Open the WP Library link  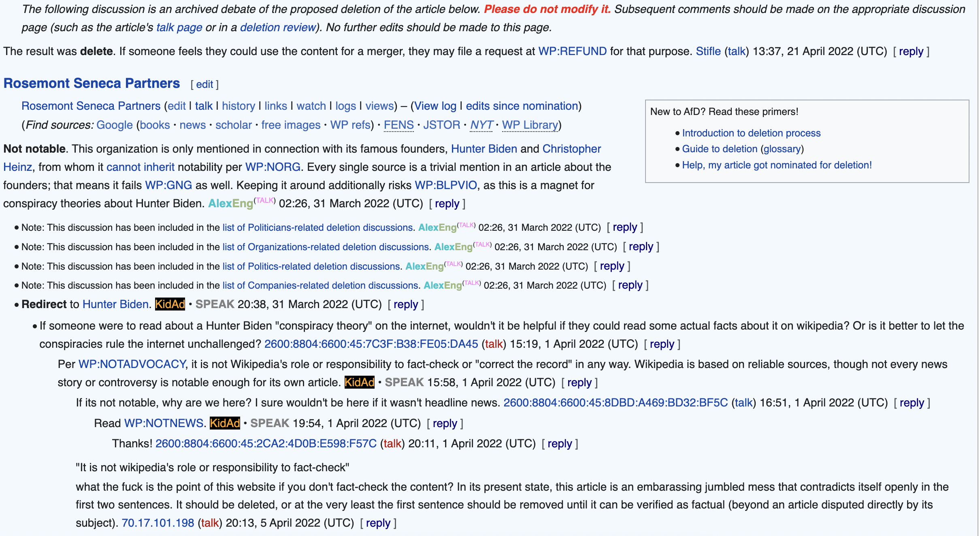[x=530, y=125]
